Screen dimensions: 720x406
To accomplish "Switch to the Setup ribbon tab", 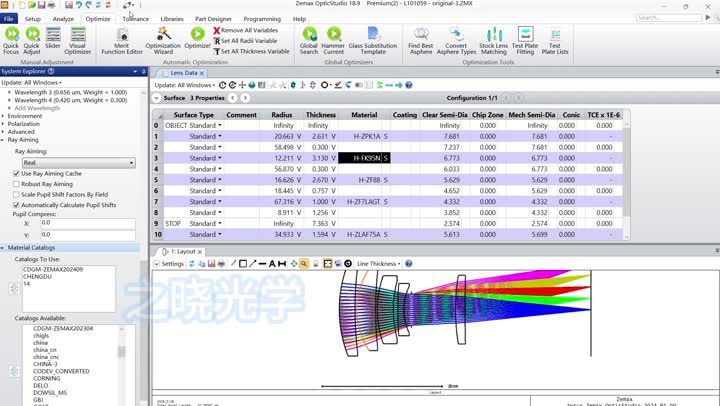I will (33, 19).
